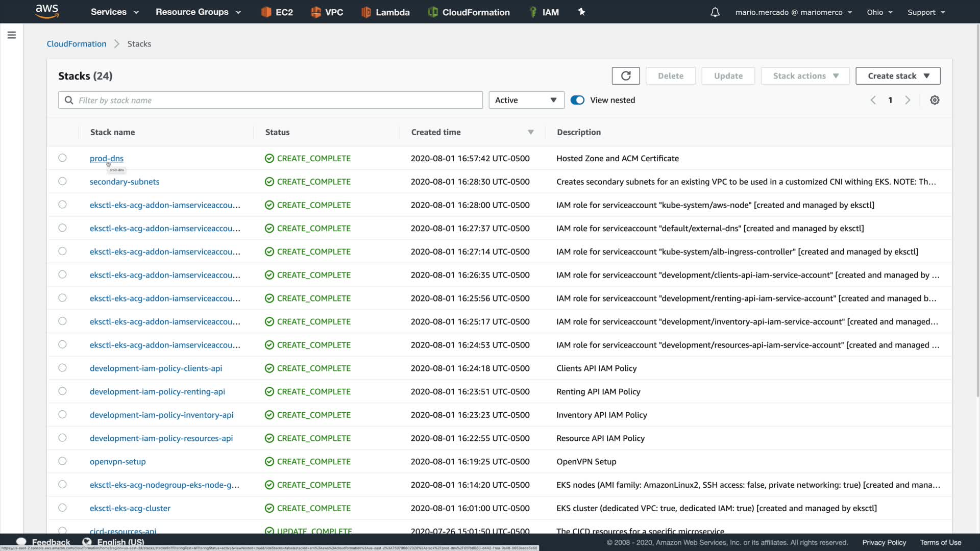This screenshot has height=551, width=980.
Task: Select the openvpn-setup stack radio button
Action: click(x=62, y=461)
